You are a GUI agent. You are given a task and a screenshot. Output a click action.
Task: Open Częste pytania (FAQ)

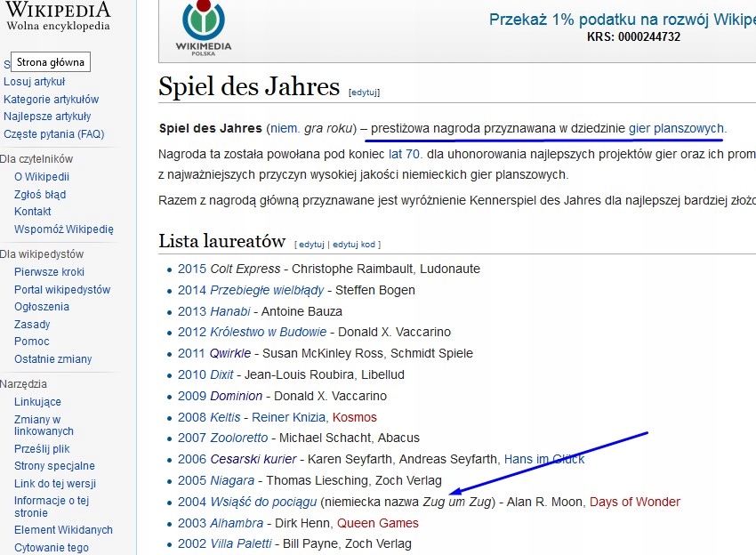coord(54,134)
